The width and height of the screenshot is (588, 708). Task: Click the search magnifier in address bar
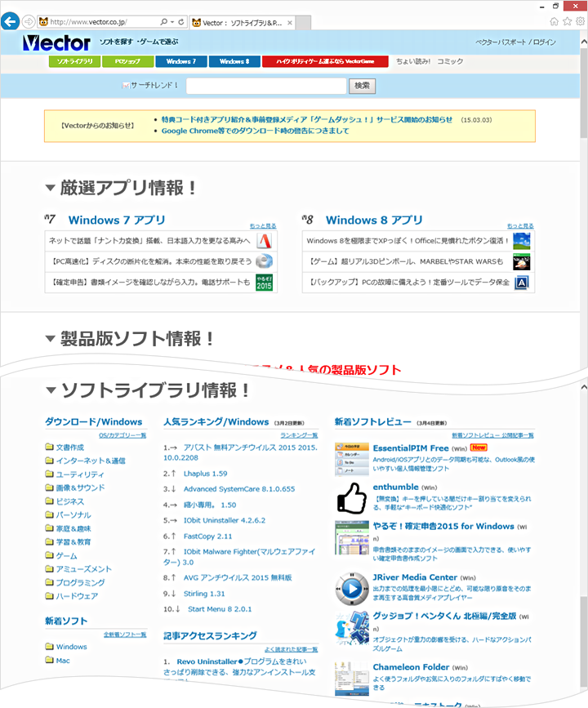point(164,22)
